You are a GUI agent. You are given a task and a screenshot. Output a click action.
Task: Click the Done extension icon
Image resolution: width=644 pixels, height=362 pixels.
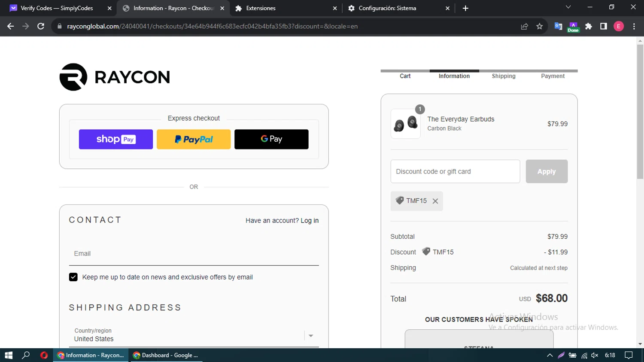point(573,27)
